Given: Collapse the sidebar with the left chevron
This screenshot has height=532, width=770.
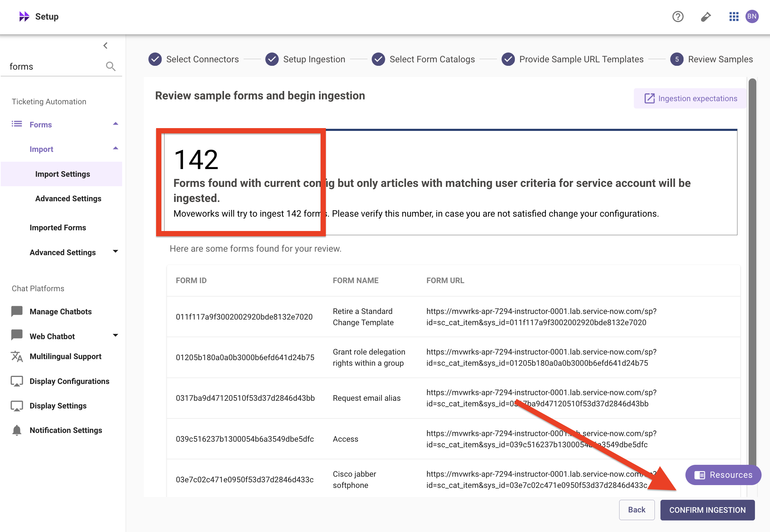Looking at the screenshot, I should coord(105,45).
